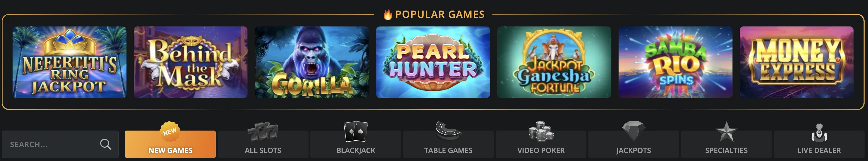
Task: Open the Gorilla slot thumbnail
Action: coord(312,62)
